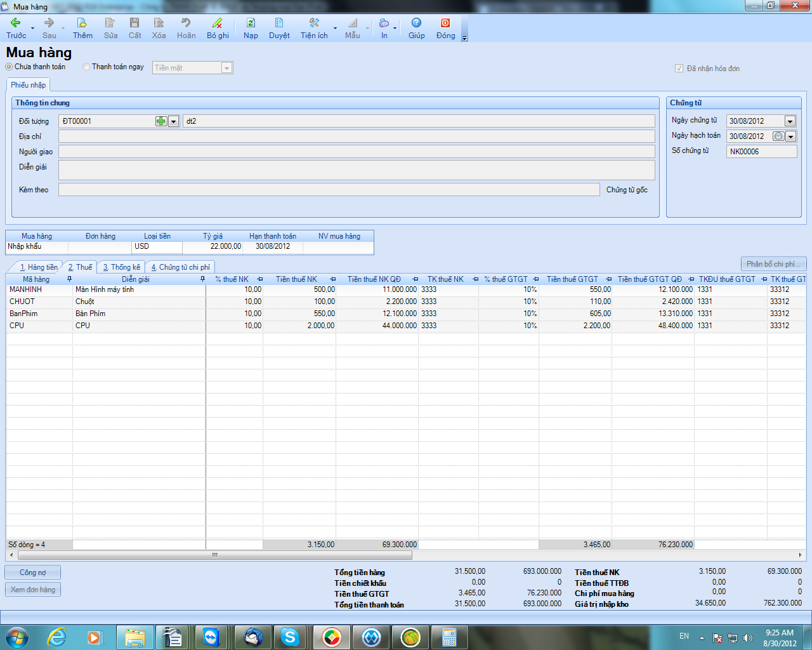
Task: Click Loại tiền USD cell
Action: coord(157,246)
